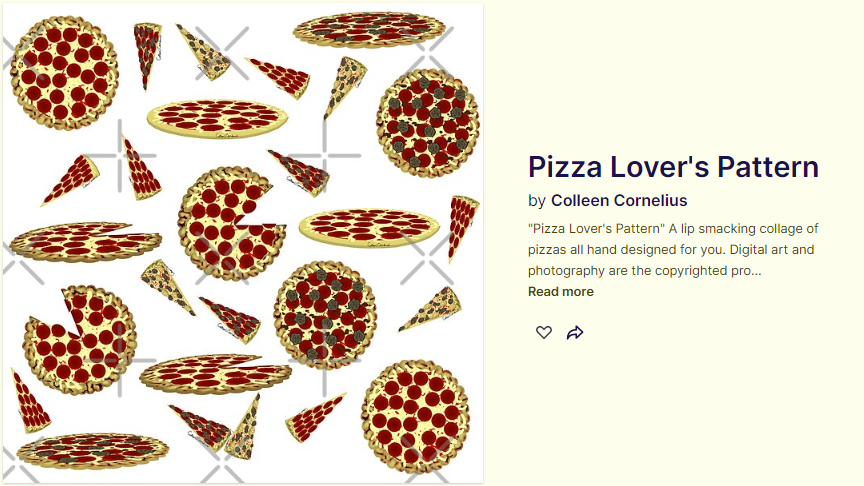Select the Pac-Man-shaped pizza with wedge opening rightward

click(x=232, y=223)
